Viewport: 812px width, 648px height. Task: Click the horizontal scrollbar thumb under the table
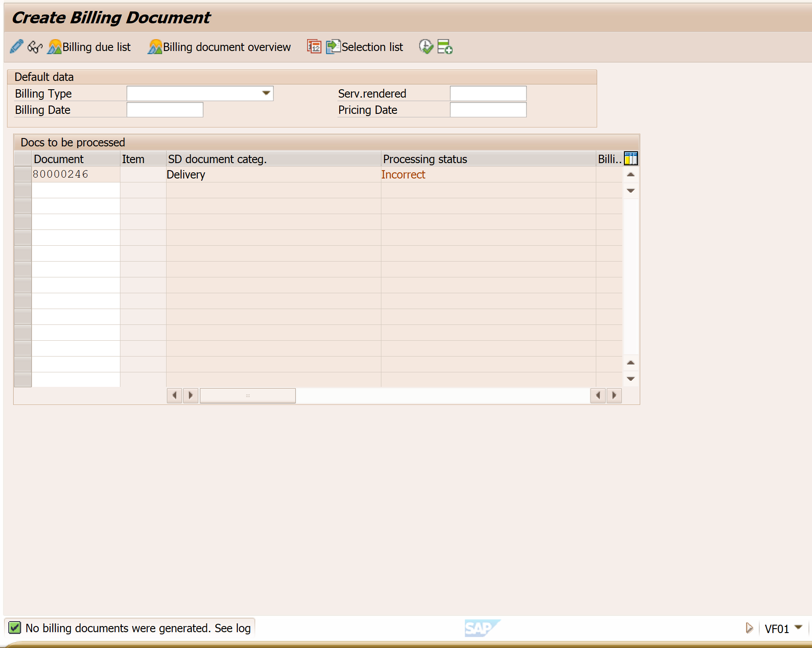[x=248, y=395]
